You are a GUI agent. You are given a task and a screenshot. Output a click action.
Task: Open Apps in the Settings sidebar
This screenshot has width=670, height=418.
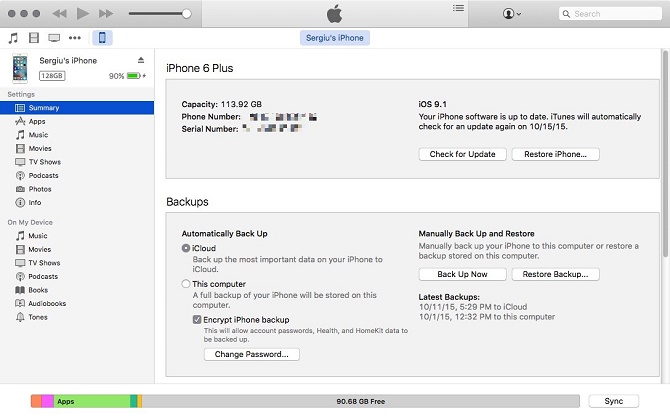(37, 121)
